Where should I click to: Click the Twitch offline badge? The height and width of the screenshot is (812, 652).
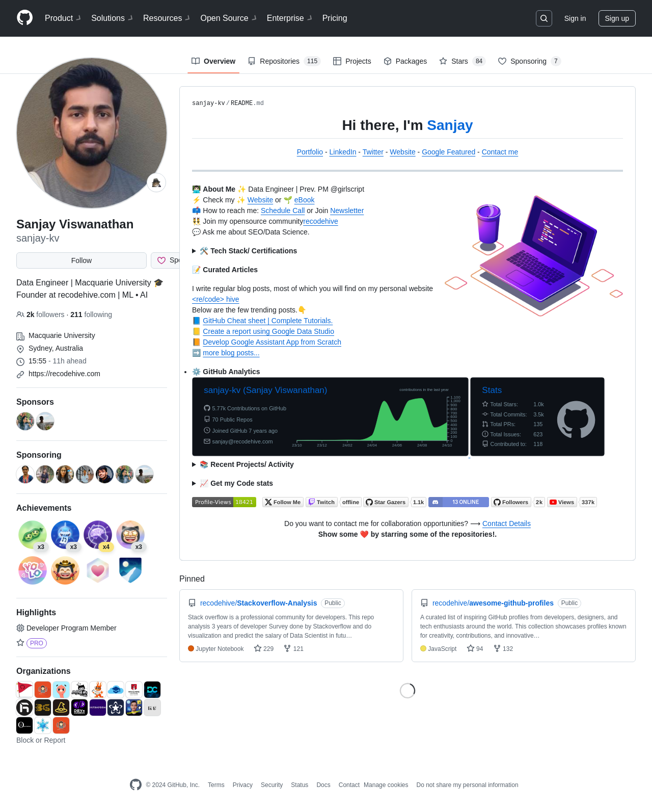pos(334,502)
